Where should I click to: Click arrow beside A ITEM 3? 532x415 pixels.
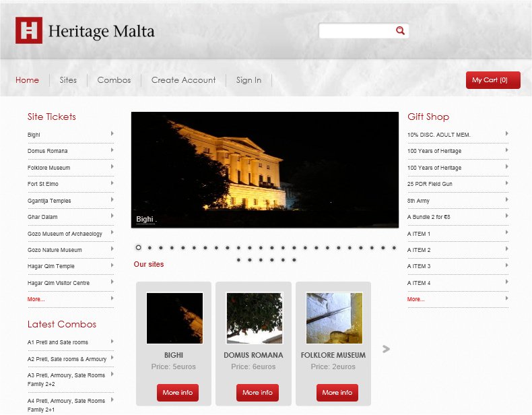pyautogui.click(x=506, y=265)
